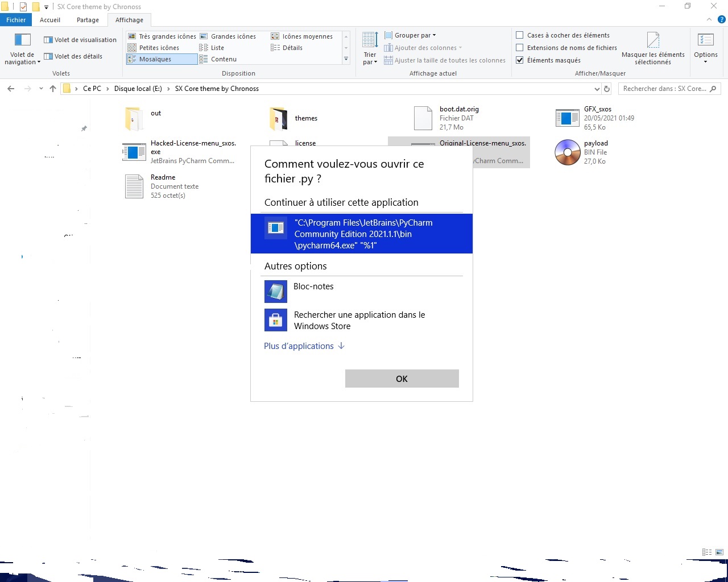Select the 'themes' folder
This screenshot has height=582, width=728.
coord(293,118)
